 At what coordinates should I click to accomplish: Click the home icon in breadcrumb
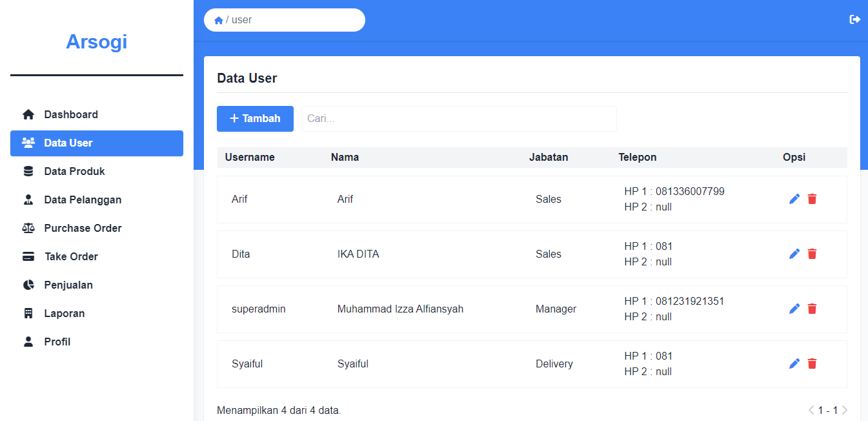219,20
